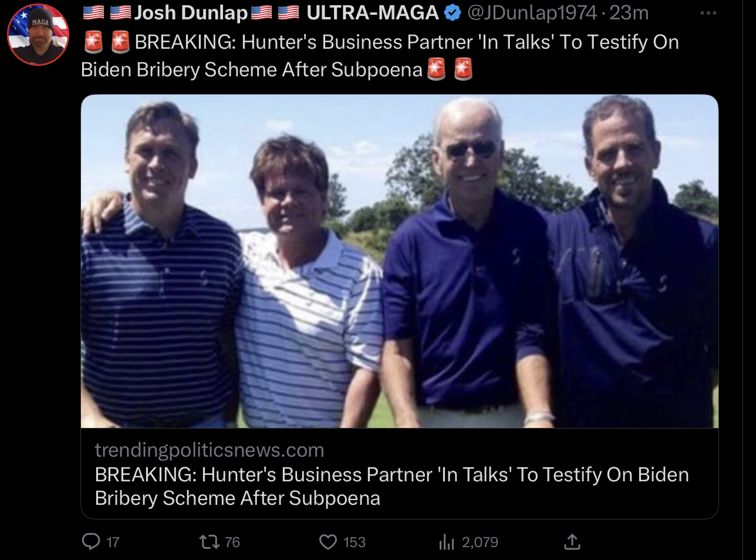Open the article preview photo of four men
756x560 pixels.
(400, 261)
